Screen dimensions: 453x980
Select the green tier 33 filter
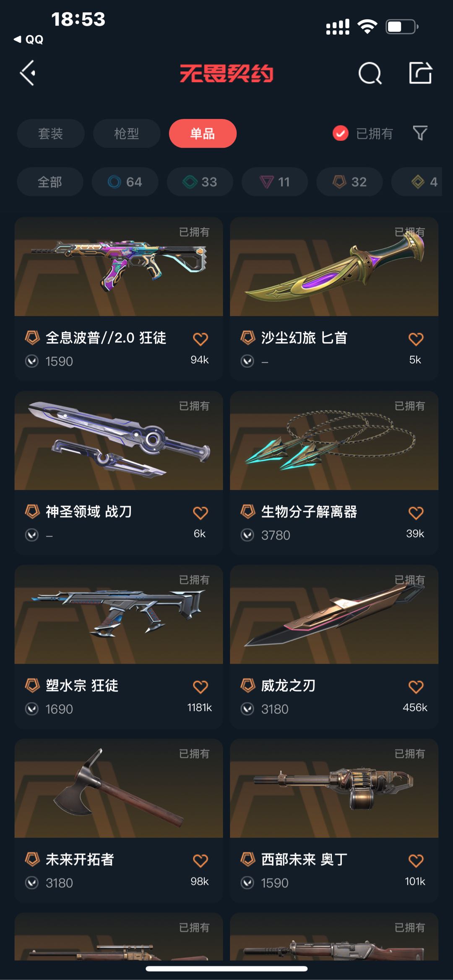click(x=200, y=182)
